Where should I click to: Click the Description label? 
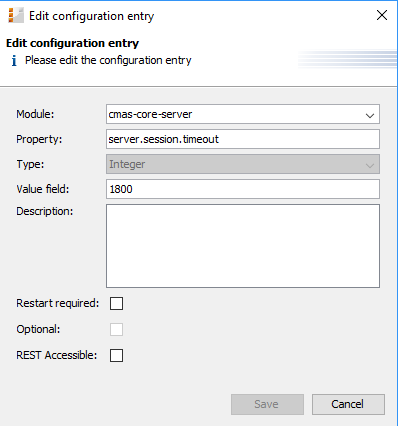[45, 211]
